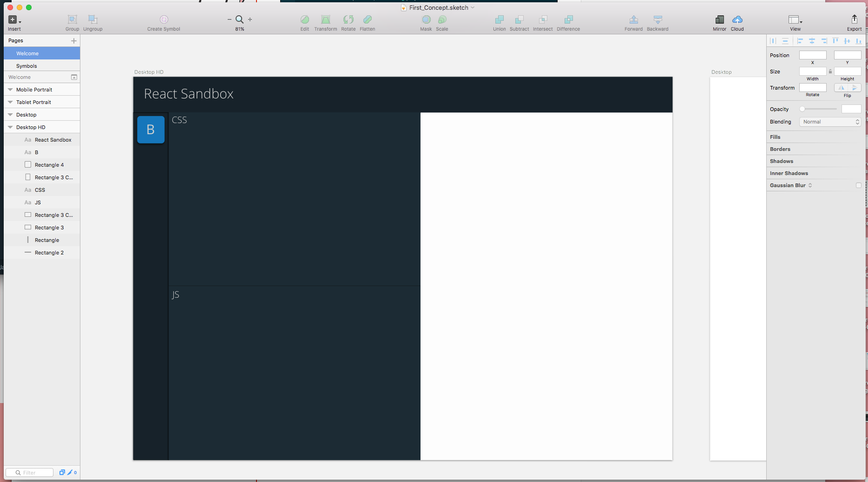Click the Export icon
Screen dimensions: 868x482
pyautogui.click(x=854, y=19)
